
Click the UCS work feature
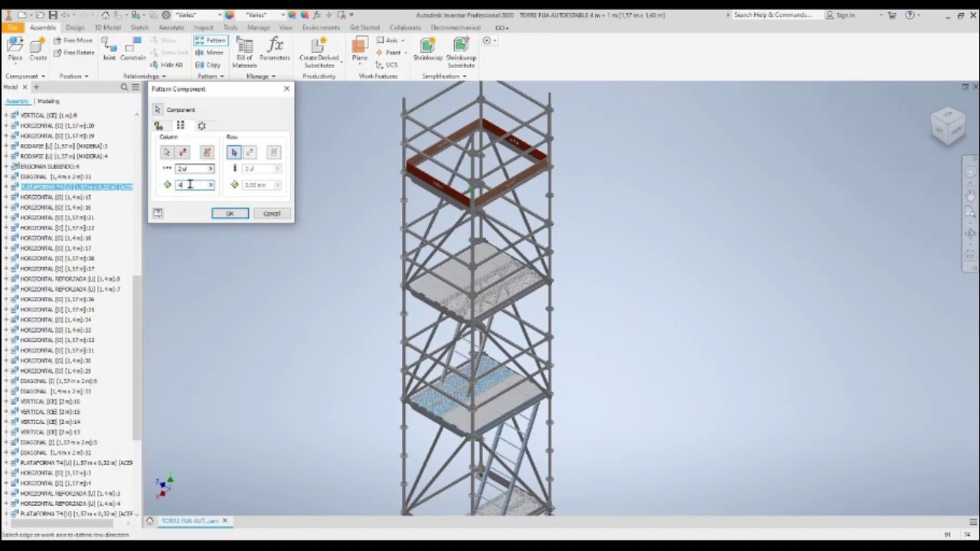coord(387,65)
